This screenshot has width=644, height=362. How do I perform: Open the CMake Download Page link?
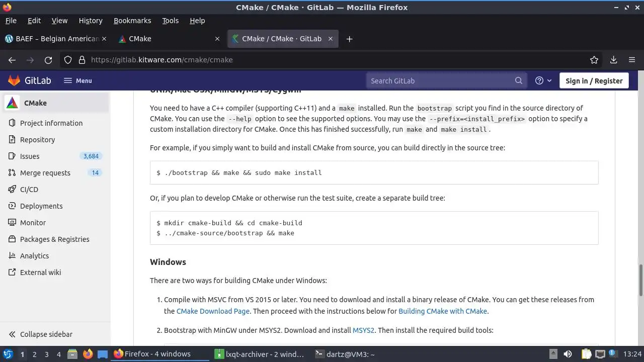[x=213, y=311]
